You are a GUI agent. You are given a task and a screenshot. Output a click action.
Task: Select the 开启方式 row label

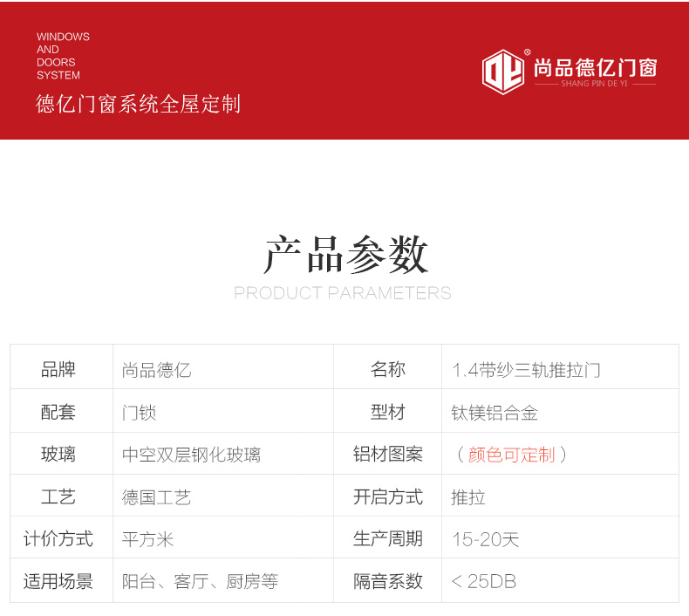[387, 497]
